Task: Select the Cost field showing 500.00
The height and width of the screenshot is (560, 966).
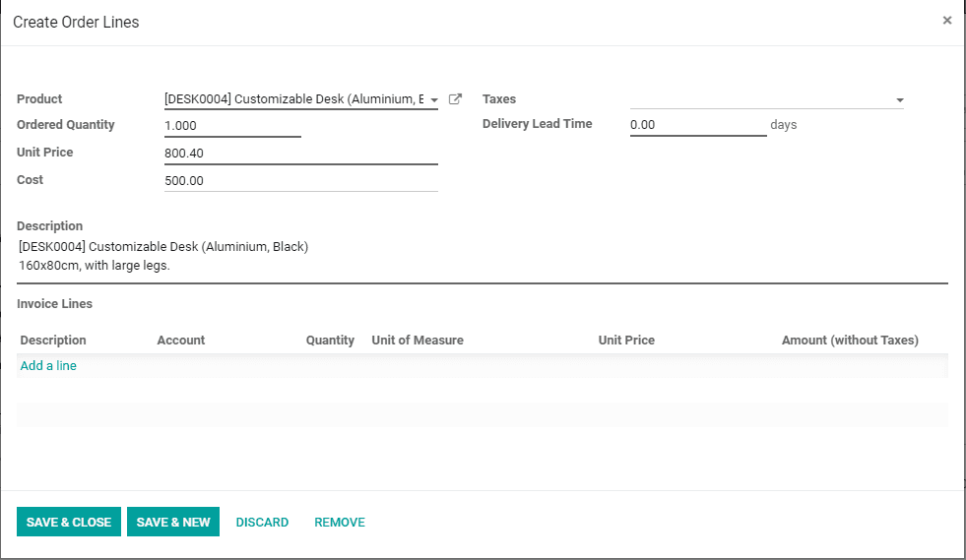Action: pos(301,181)
